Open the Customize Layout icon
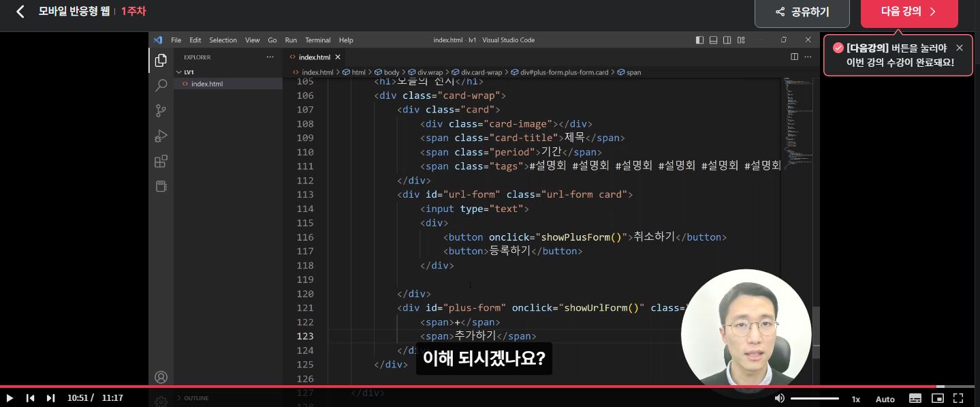The height and width of the screenshot is (407, 980). click(x=741, y=40)
